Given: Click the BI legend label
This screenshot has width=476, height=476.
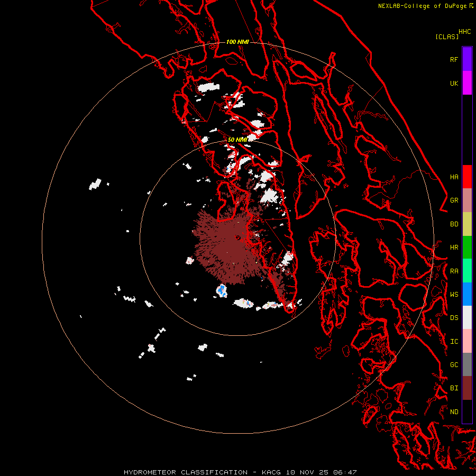Looking at the screenshot, I should pyautogui.click(x=454, y=388).
